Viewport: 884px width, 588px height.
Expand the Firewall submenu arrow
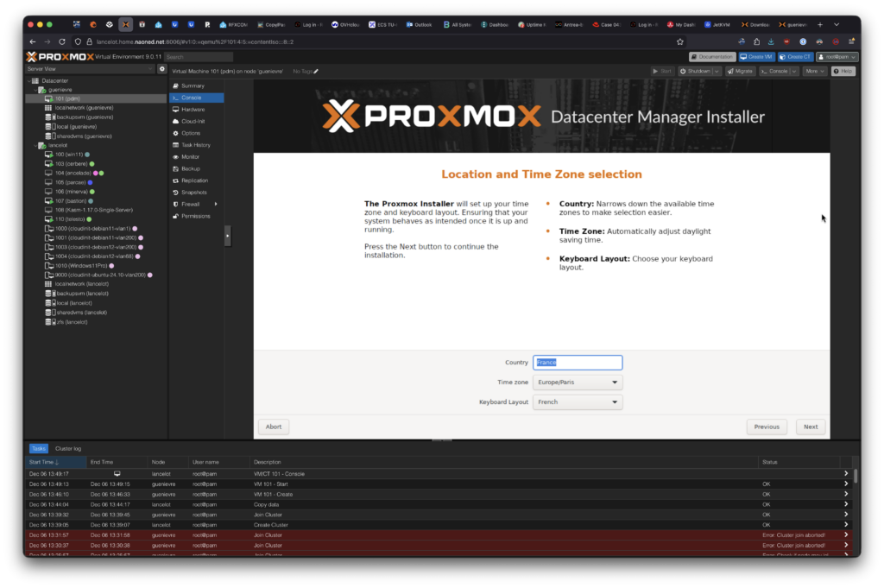[216, 204]
